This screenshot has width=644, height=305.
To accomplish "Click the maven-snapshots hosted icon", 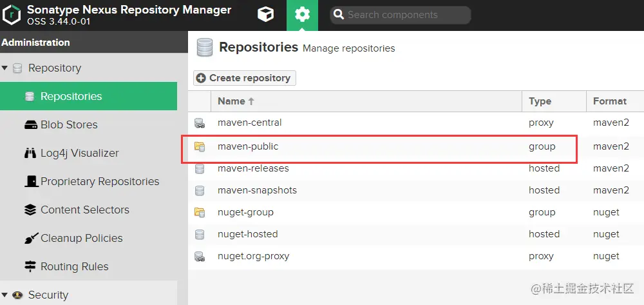I will [x=200, y=190].
